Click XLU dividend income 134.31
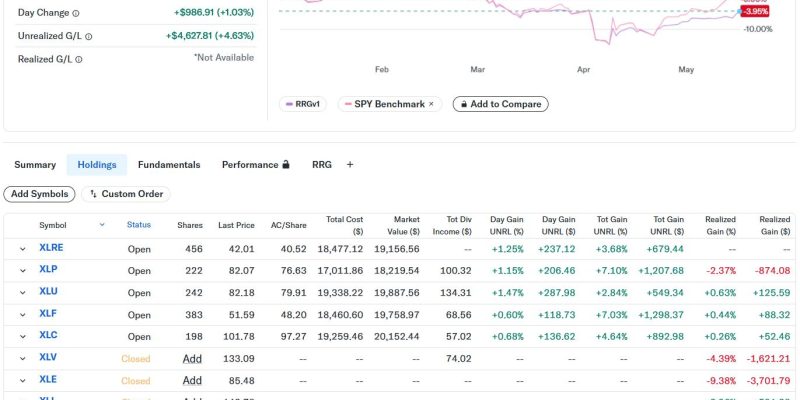The image size is (800, 400). 456,293
